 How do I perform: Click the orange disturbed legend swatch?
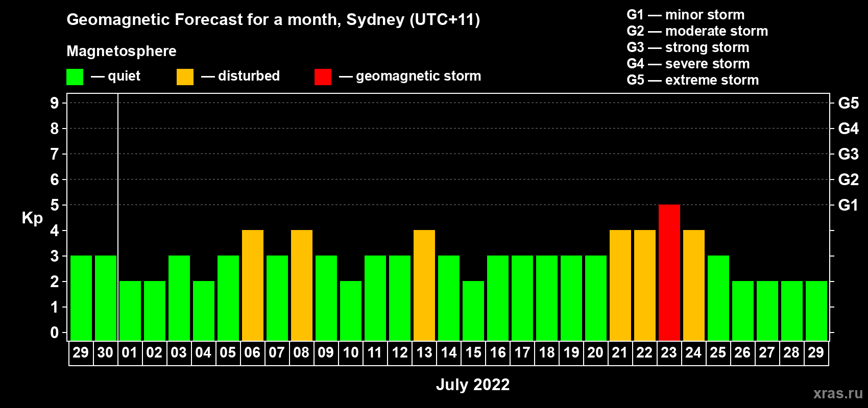tap(185, 77)
